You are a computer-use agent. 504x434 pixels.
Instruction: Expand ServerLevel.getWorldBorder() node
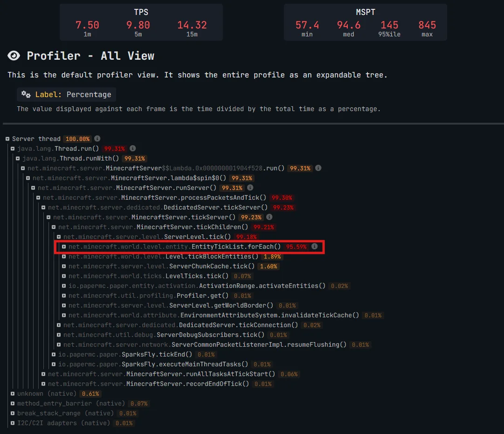click(x=64, y=306)
